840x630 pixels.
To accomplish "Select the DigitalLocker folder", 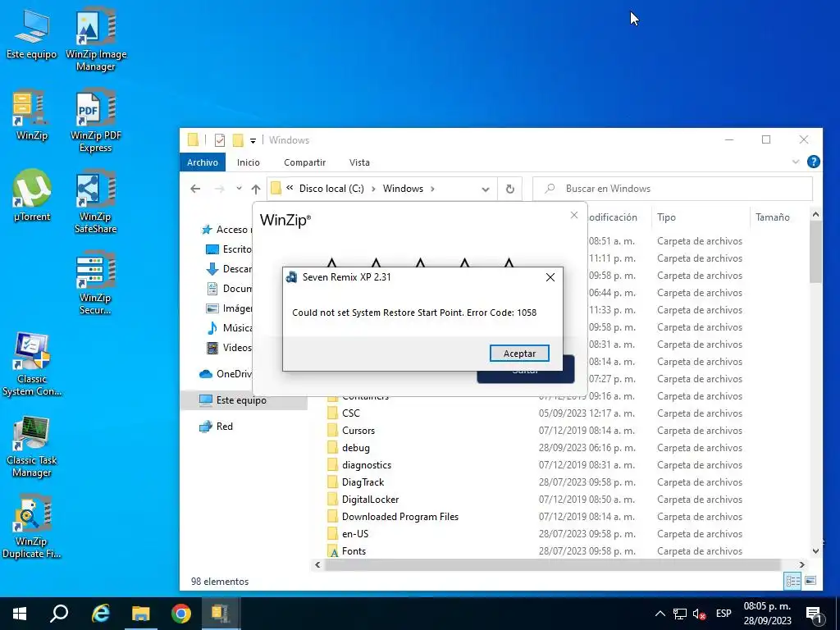I will [x=370, y=500].
